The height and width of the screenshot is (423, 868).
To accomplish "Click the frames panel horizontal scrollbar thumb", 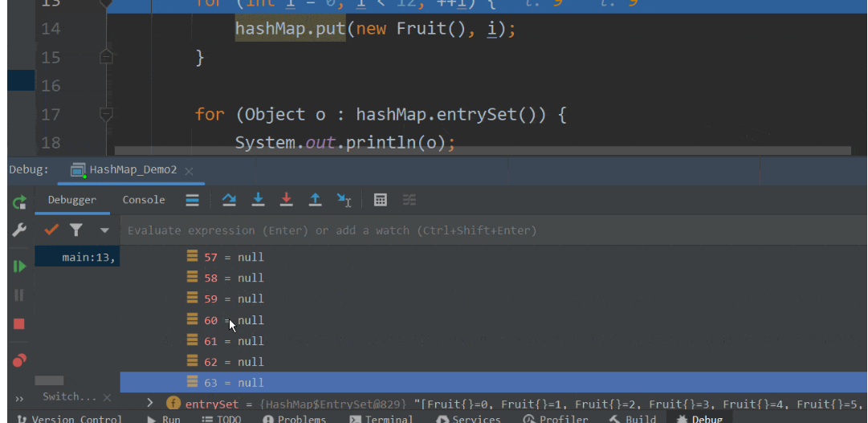I will [x=49, y=381].
